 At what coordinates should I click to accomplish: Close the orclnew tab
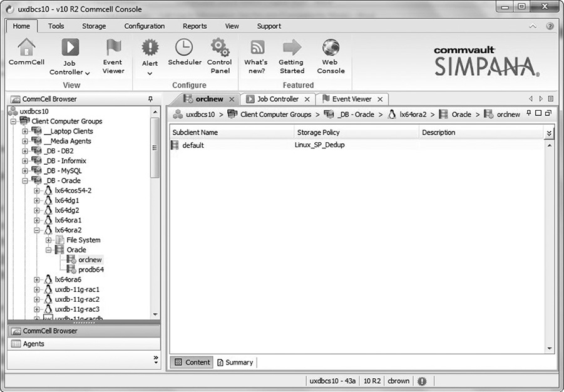232,100
